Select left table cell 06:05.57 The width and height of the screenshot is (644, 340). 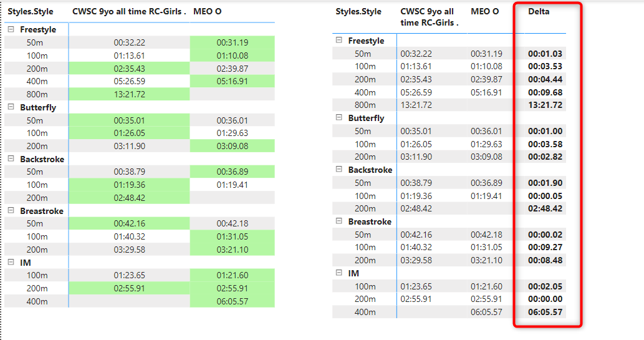[232, 301]
